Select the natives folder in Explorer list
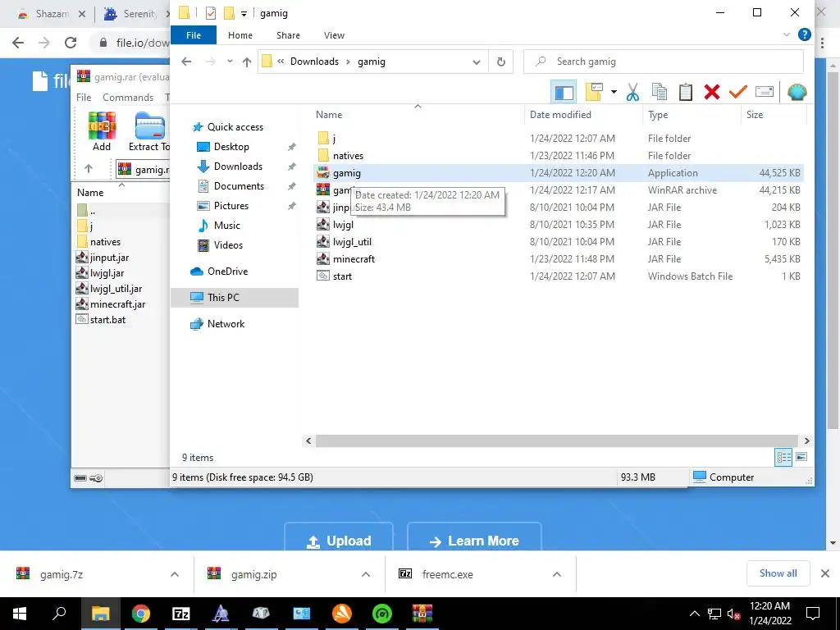Screen dimensions: 840x630 pyautogui.click(x=558, y=156)
